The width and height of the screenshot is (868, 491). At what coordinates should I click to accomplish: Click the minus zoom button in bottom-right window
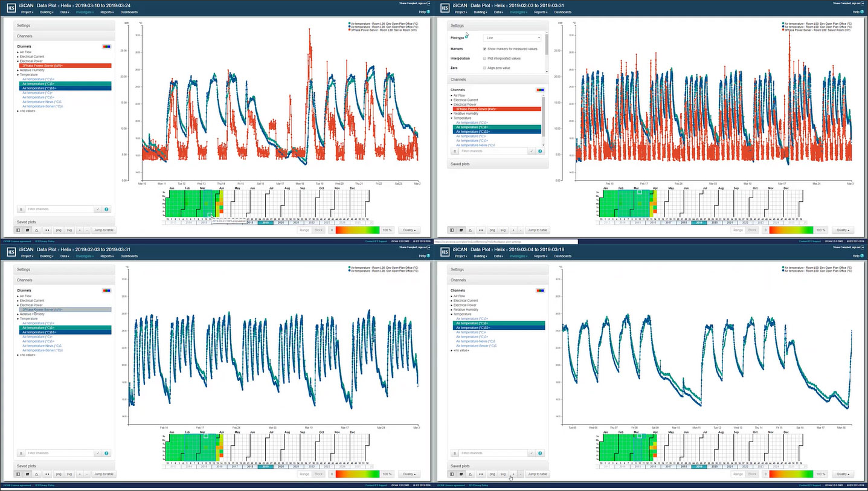pyautogui.click(x=521, y=474)
